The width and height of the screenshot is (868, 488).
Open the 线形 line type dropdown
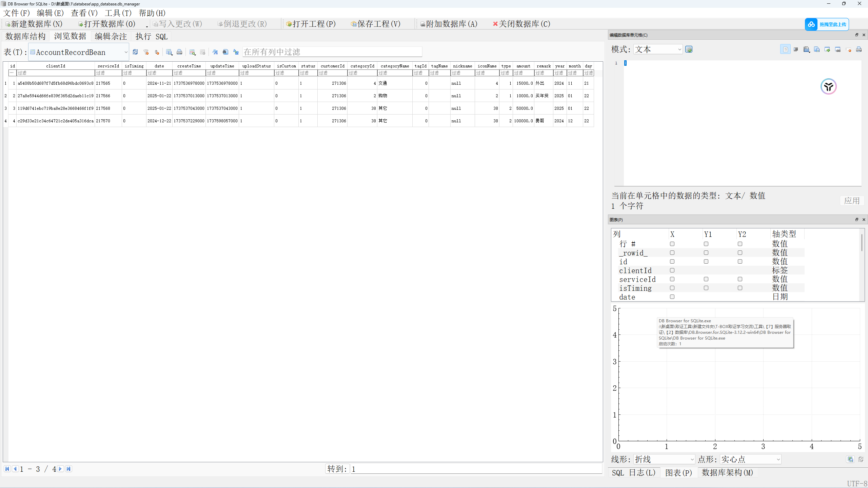click(x=664, y=459)
